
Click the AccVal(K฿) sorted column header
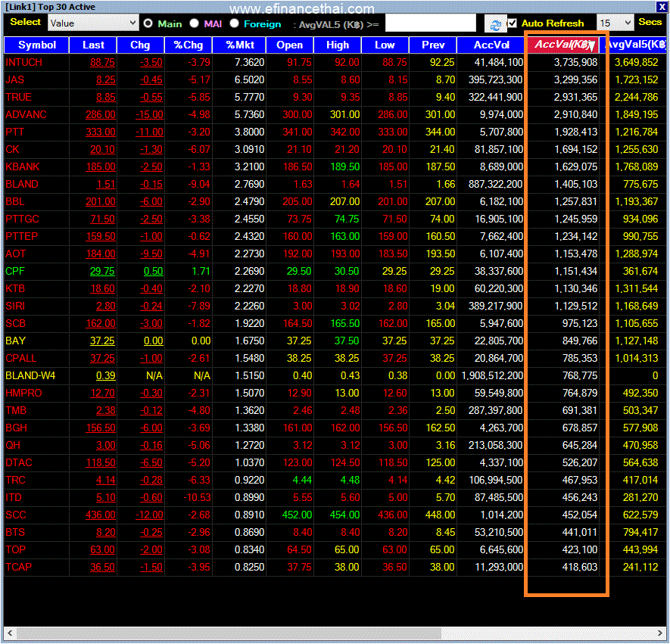562,45
